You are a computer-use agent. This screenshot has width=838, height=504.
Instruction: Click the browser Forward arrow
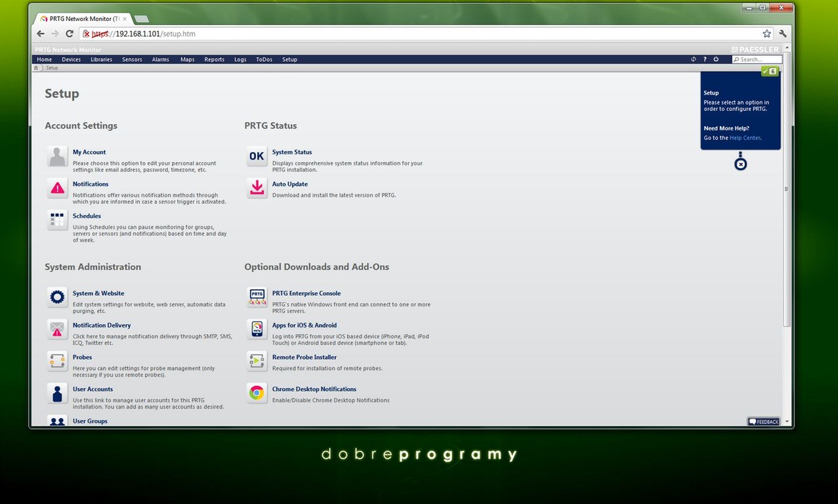(55, 33)
